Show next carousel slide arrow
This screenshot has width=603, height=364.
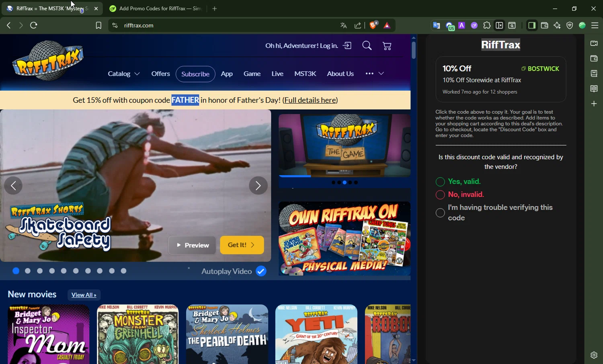258,186
